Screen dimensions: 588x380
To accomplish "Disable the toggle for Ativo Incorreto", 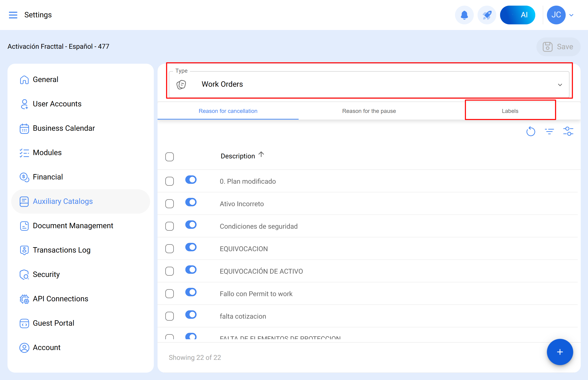I will tap(191, 202).
